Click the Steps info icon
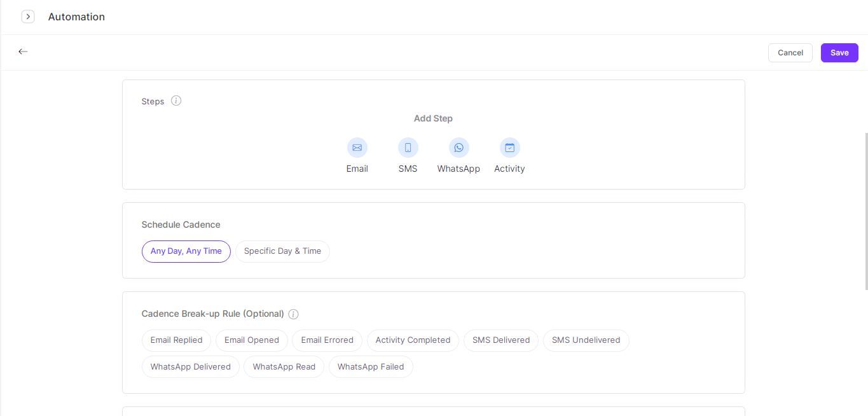This screenshot has height=416, width=868. pyautogui.click(x=176, y=101)
